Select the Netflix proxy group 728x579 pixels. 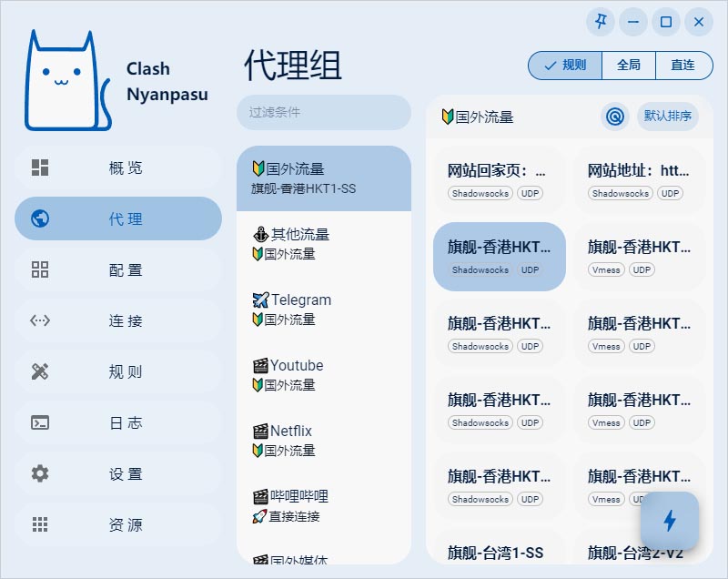click(x=324, y=440)
